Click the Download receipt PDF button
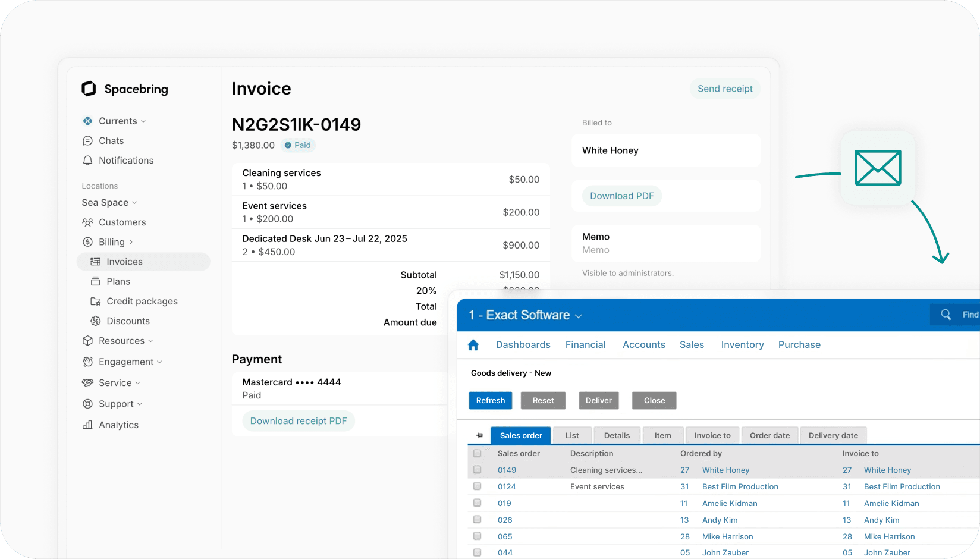 pyautogui.click(x=298, y=421)
